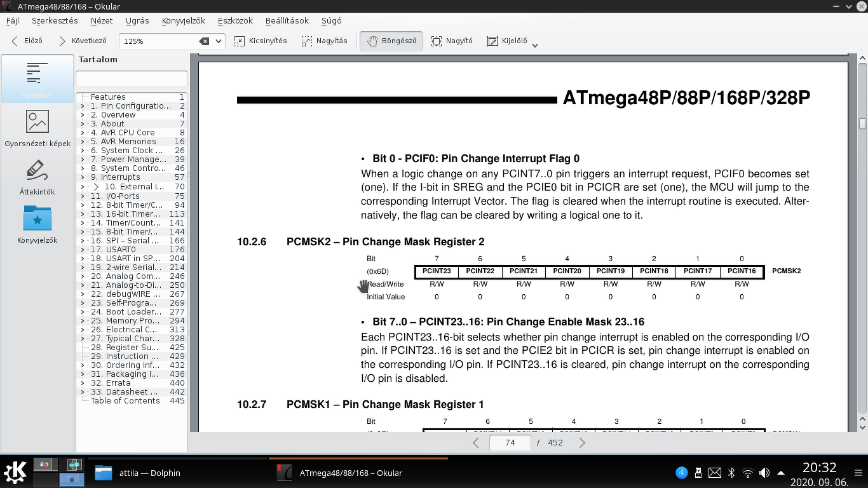868x488 pixels.
Task: Click the total page count 452
Action: [555, 443]
